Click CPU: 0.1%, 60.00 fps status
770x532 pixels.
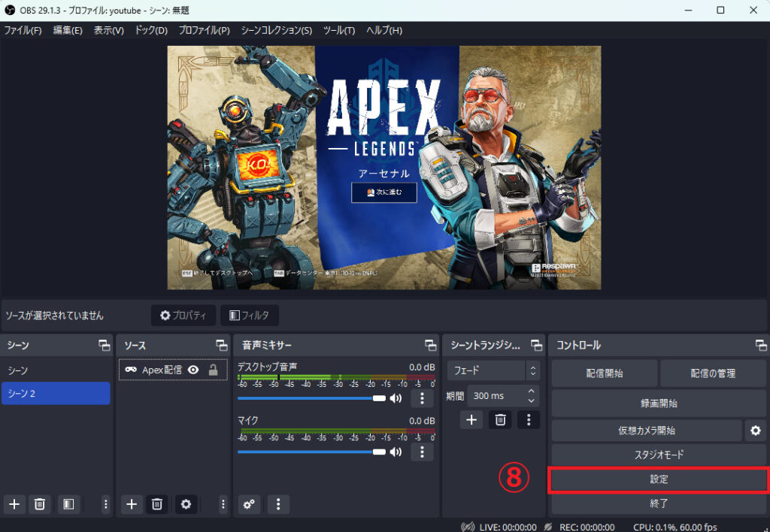point(675,527)
